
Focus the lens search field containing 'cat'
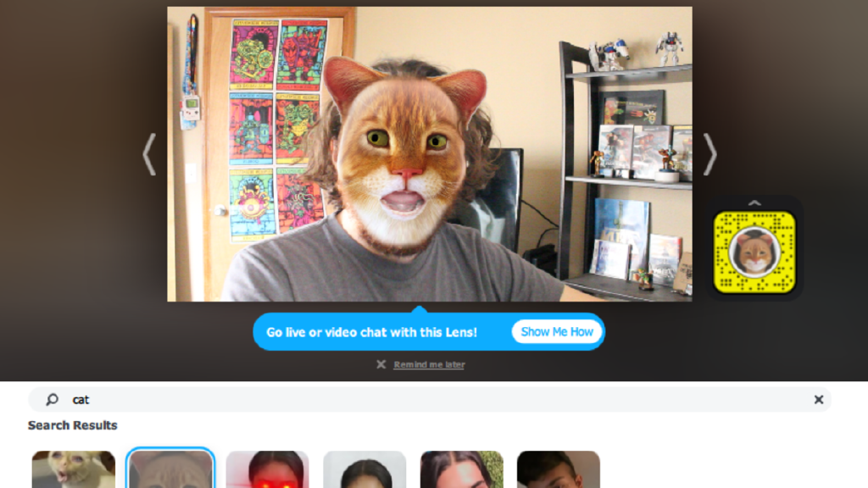pyautogui.click(x=430, y=400)
